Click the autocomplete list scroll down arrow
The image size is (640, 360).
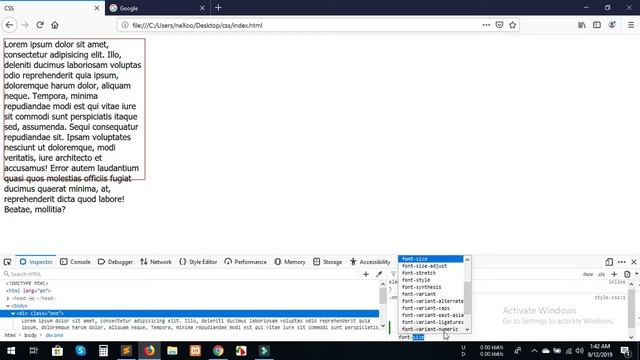coord(467,329)
